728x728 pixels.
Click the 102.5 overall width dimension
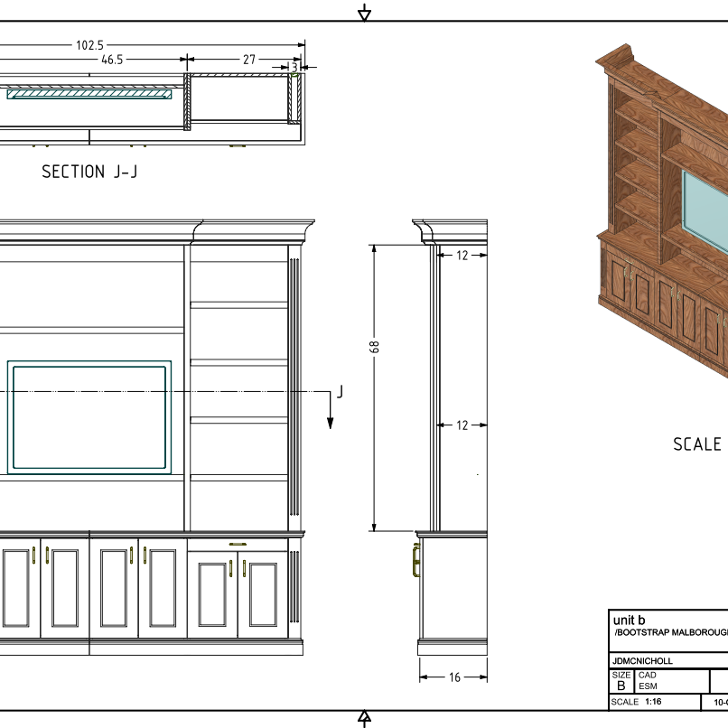[x=89, y=44]
